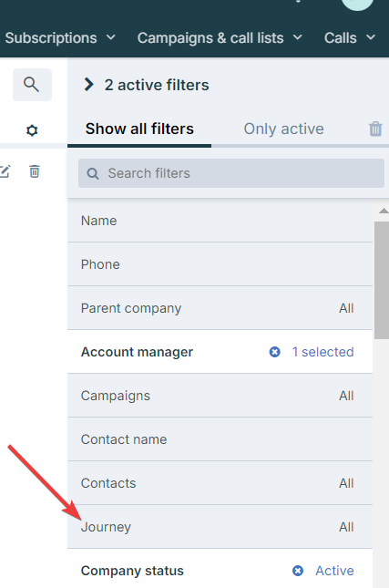
Task: Switch to the Only active tab
Action: tap(283, 129)
